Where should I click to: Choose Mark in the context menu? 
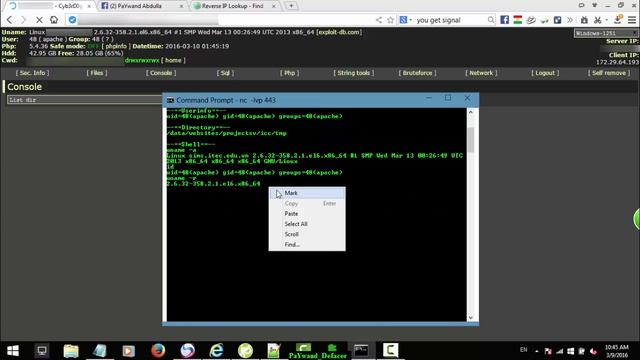click(x=307, y=193)
